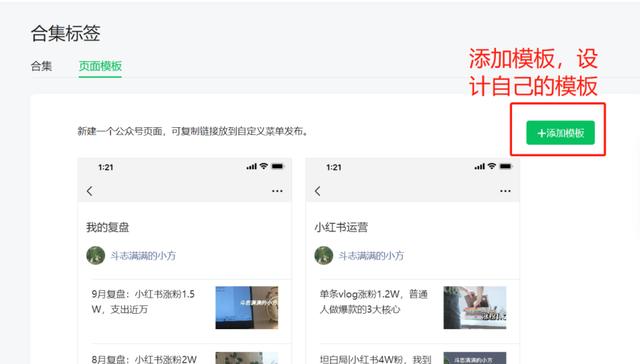Switch to the 合集 tab
This screenshot has width=640, height=364.
tap(41, 66)
